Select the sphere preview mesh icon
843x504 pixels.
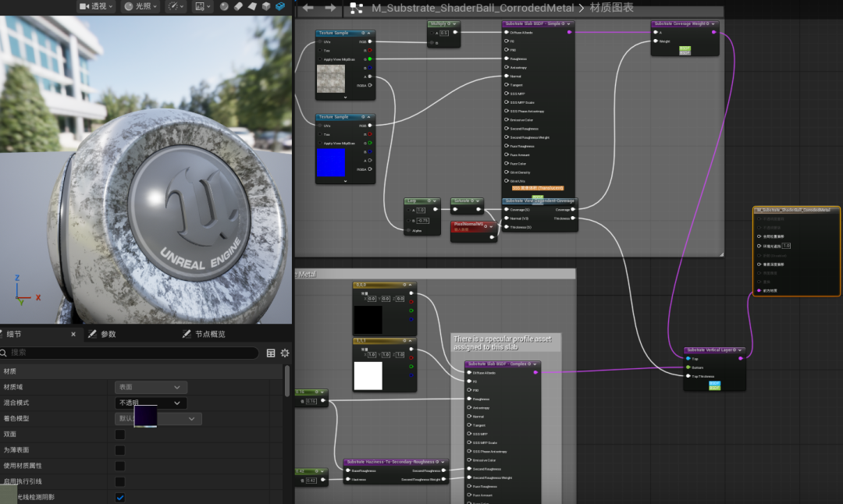point(224,6)
